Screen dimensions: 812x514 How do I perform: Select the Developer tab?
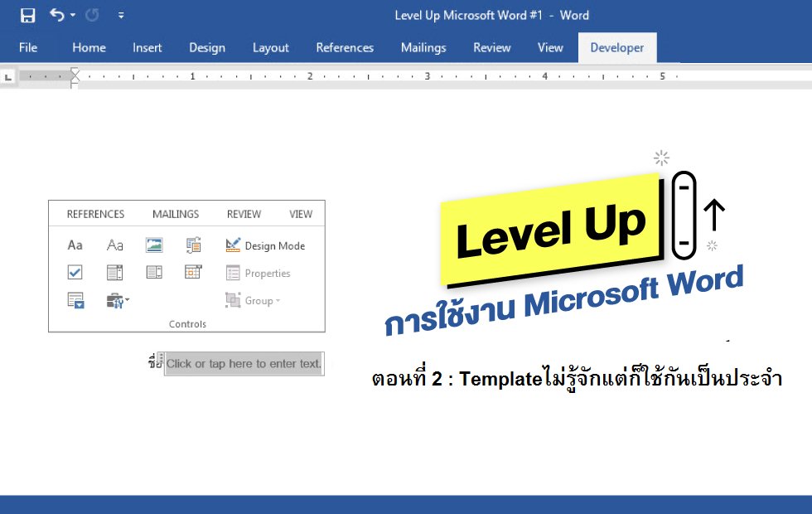tap(617, 48)
